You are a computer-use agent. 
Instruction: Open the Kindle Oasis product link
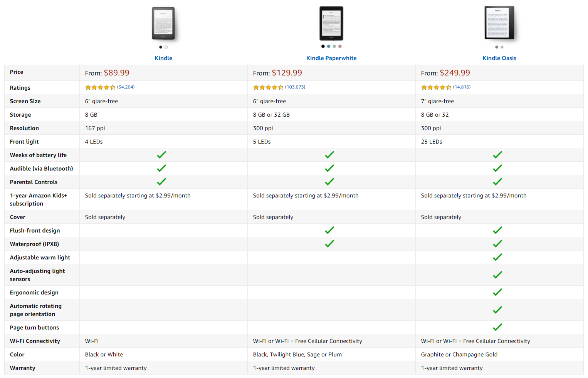pyautogui.click(x=499, y=58)
